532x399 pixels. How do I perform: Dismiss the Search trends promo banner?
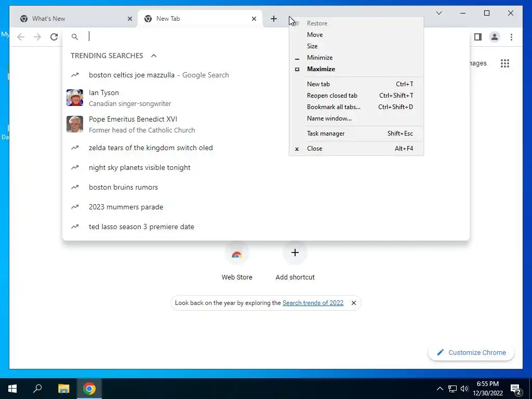click(x=353, y=303)
